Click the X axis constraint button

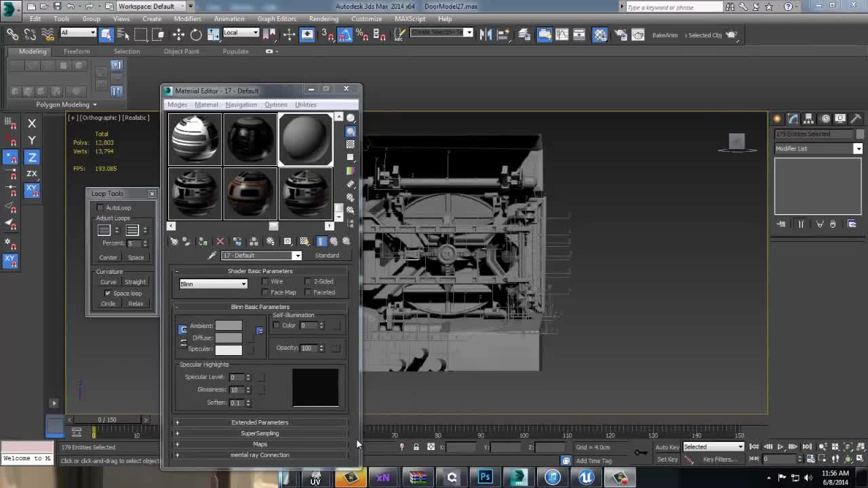click(32, 123)
